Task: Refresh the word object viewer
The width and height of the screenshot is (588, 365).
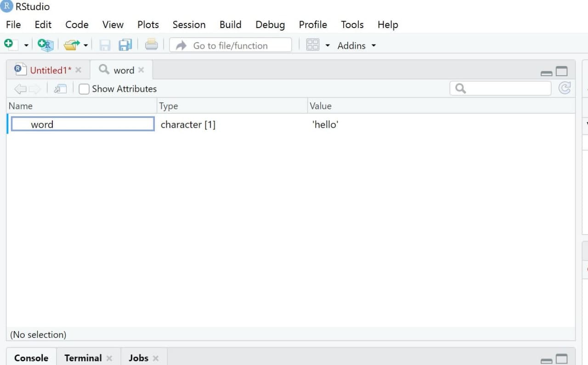Action: click(x=565, y=88)
